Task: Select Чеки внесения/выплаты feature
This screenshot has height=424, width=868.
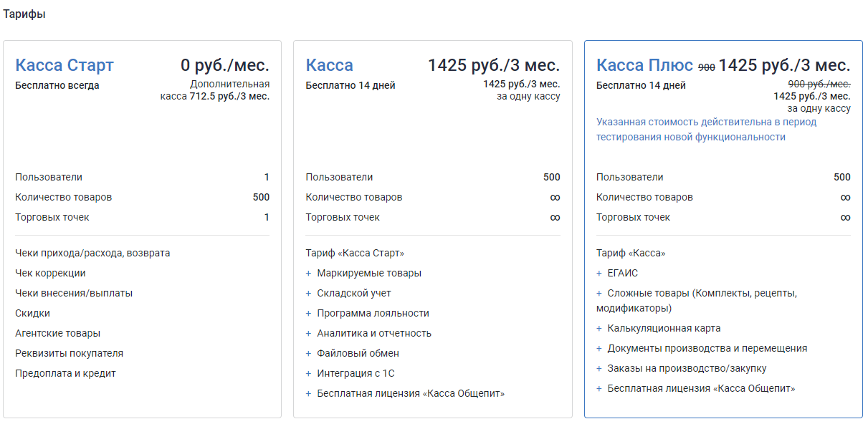Action: click(74, 293)
